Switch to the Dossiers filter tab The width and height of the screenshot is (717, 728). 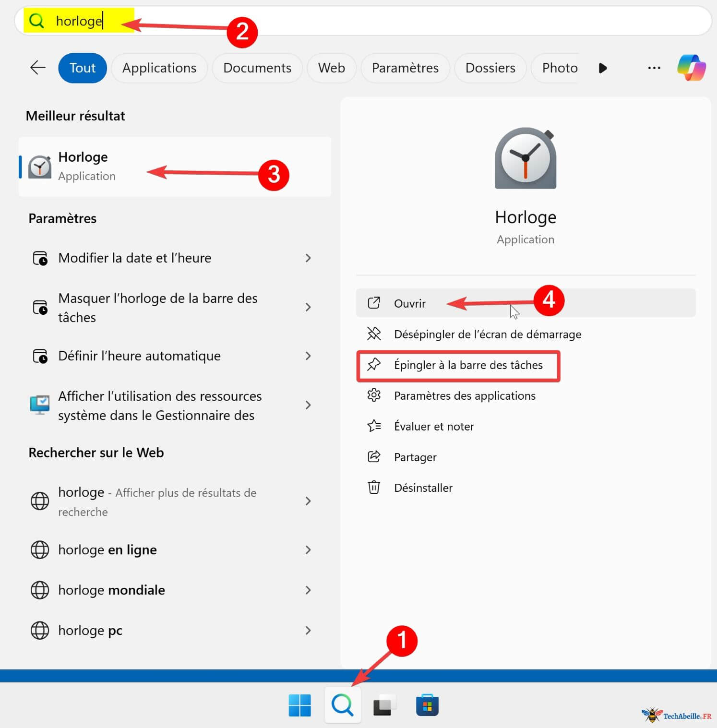(x=490, y=68)
